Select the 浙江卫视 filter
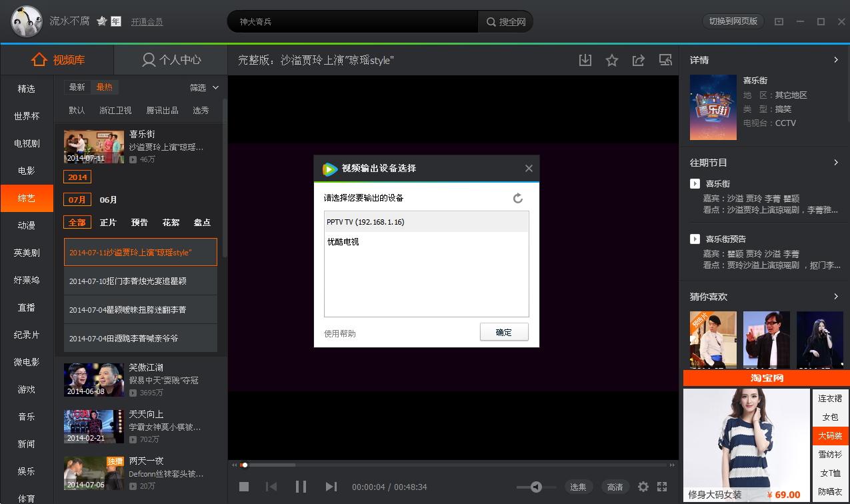The height and width of the screenshot is (504, 850). coord(115,110)
